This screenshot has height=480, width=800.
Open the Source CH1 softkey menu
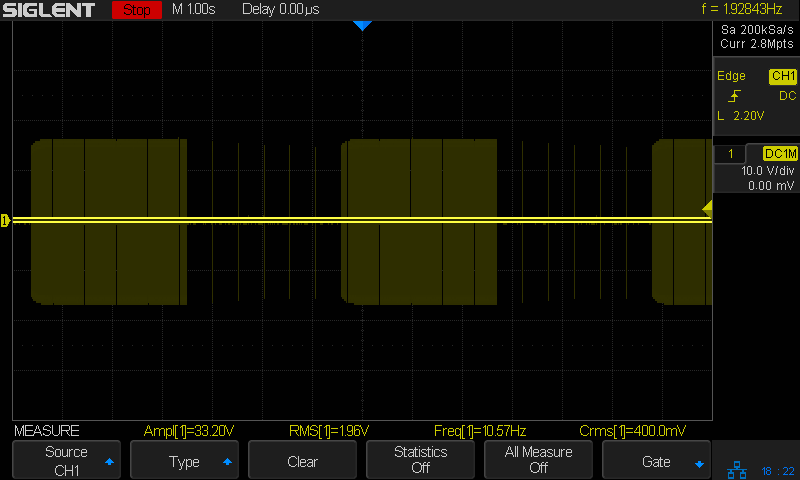tap(66, 460)
